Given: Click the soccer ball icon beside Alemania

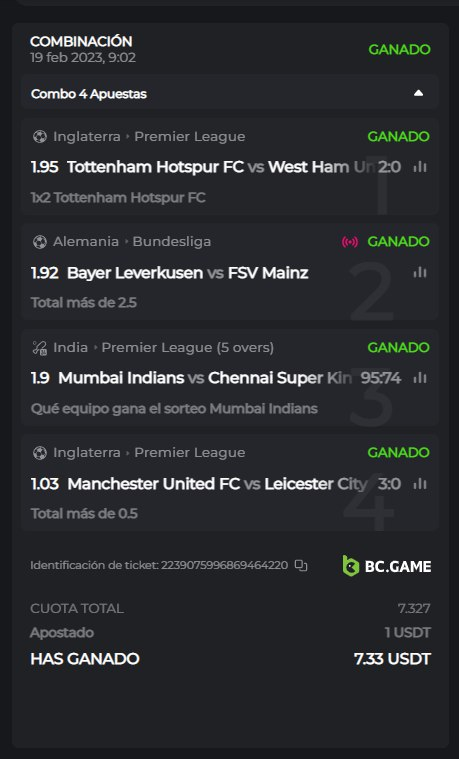Looking at the screenshot, I should coord(39,242).
